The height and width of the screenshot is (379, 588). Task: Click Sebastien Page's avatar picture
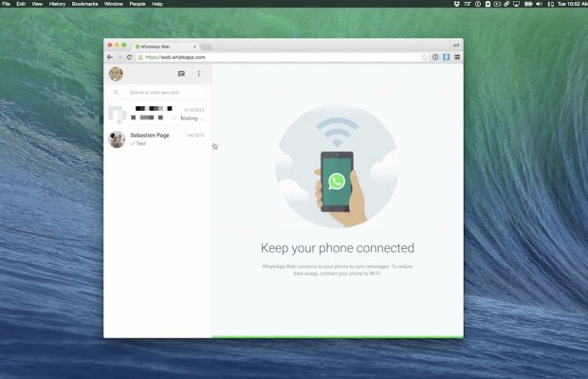117,139
